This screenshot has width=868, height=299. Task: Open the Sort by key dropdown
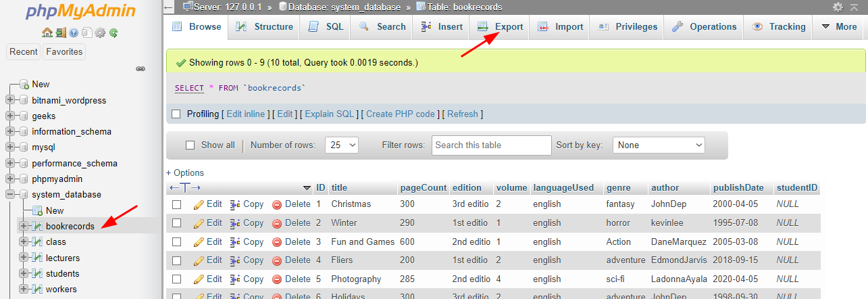[659, 145]
